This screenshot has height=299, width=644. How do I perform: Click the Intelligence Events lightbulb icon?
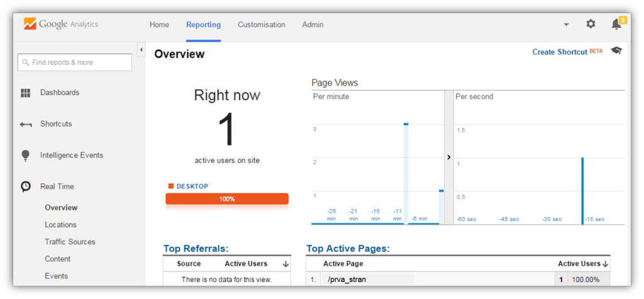click(26, 155)
